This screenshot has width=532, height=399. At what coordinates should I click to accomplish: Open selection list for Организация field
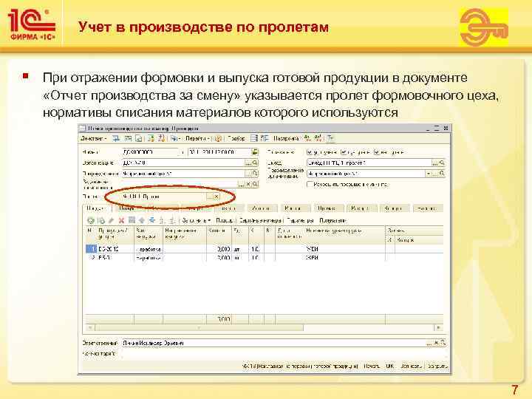tap(248, 163)
